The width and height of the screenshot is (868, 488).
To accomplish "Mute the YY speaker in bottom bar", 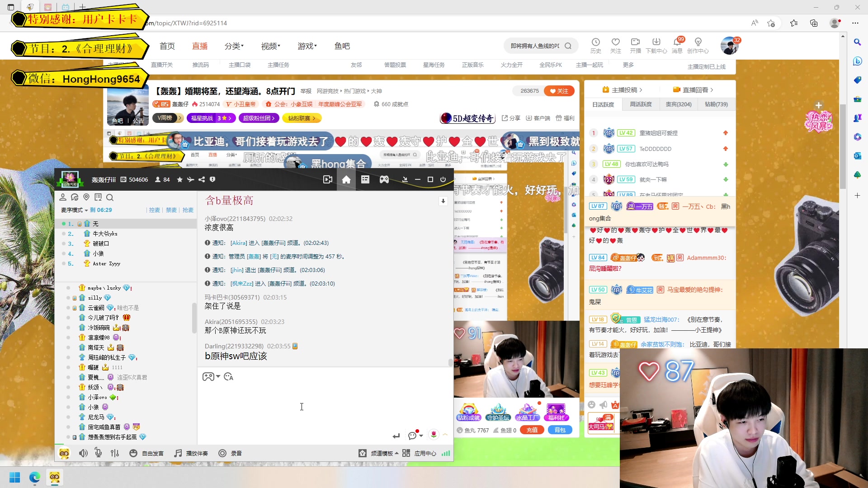I will pyautogui.click(x=83, y=453).
